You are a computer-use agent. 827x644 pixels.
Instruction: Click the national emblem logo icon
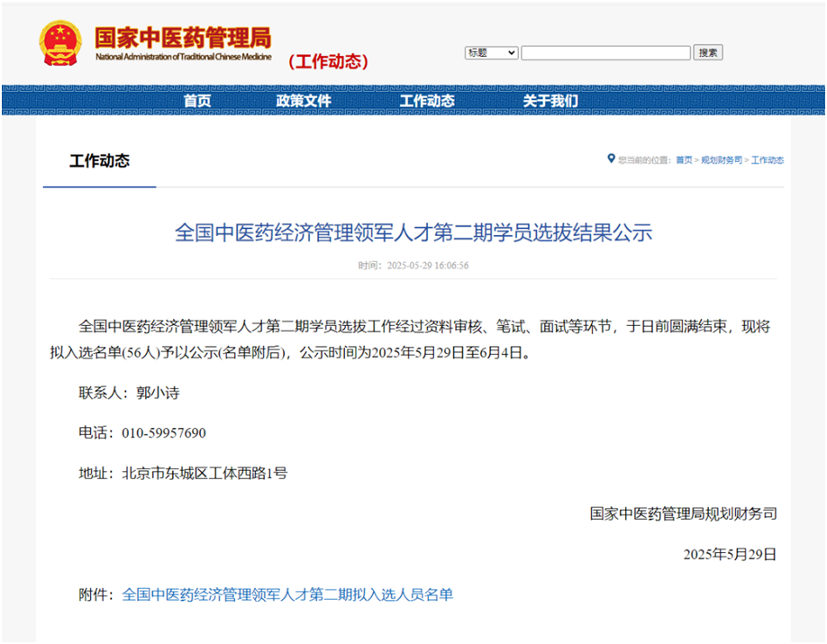point(60,43)
